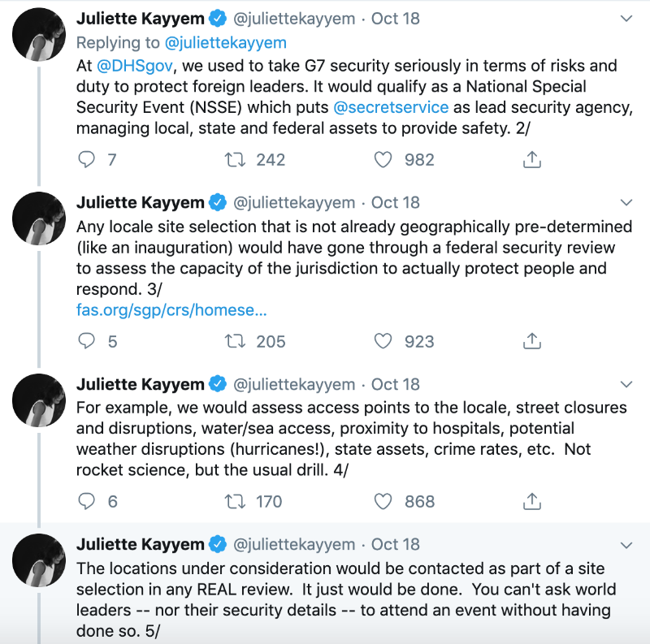Open the more menu on the 2/ tweet

[x=626, y=18]
